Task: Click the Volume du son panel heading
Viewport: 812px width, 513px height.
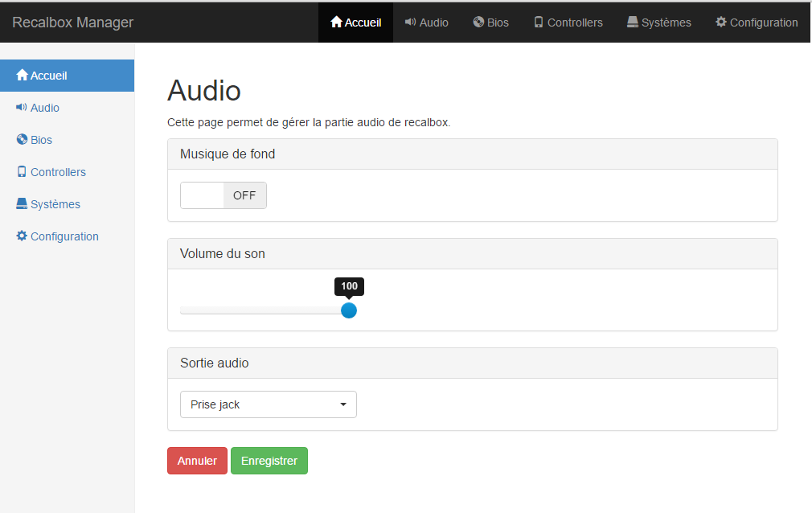Action: pos(473,253)
